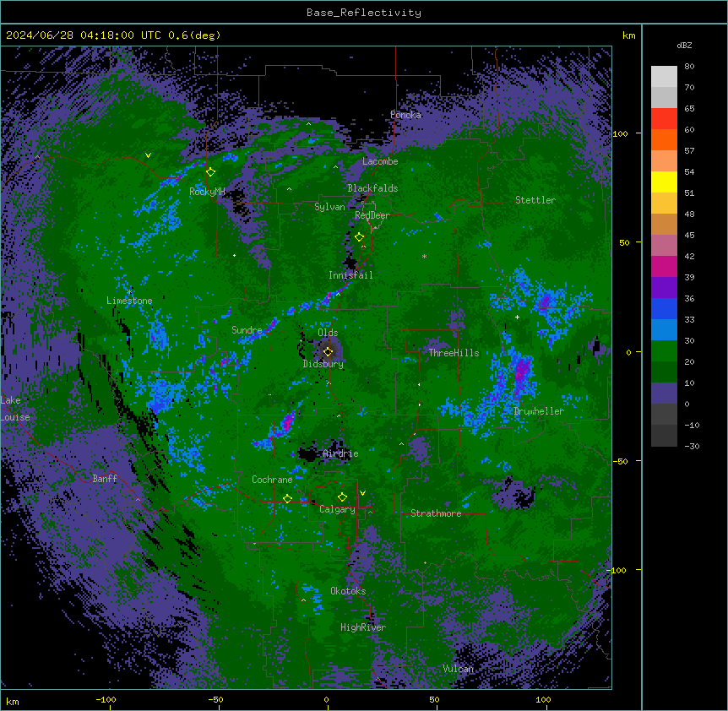Image resolution: width=728 pixels, height=711 pixels.
Task: Click the 80 value in the dBZ legend
Action: click(689, 67)
